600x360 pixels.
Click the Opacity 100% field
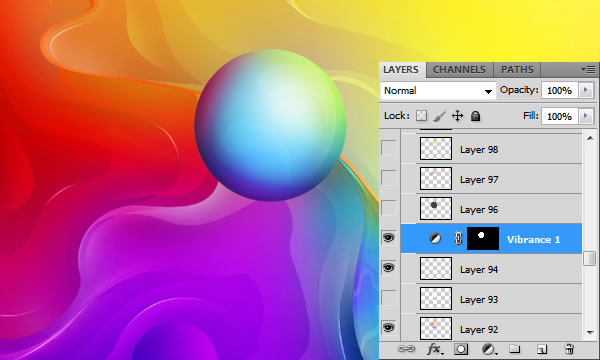(559, 91)
